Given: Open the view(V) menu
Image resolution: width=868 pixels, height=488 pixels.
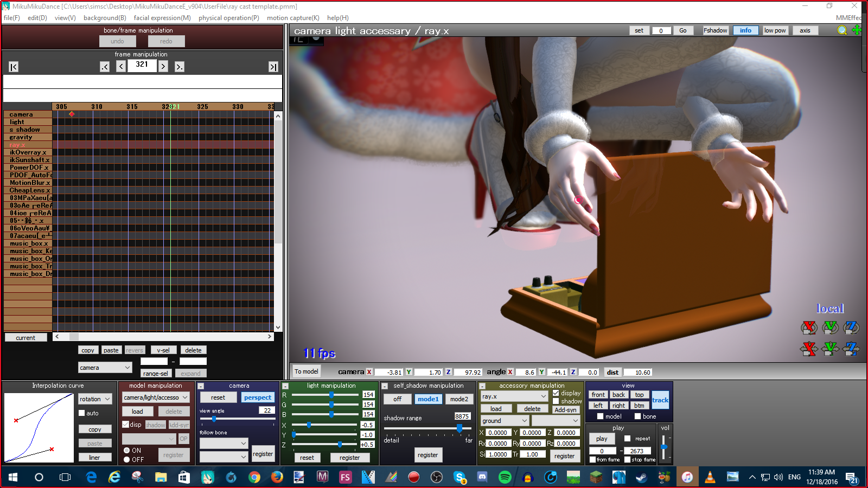Looking at the screenshot, I should pos(65,18).
